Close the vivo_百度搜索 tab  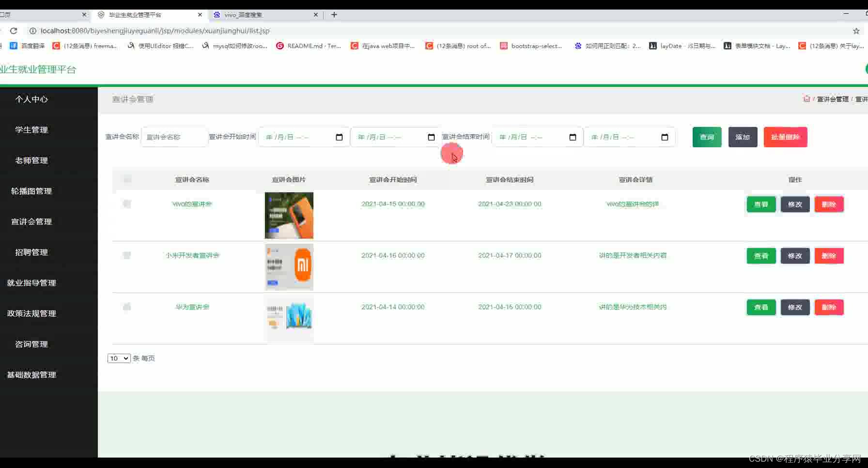tap(315, 15)
